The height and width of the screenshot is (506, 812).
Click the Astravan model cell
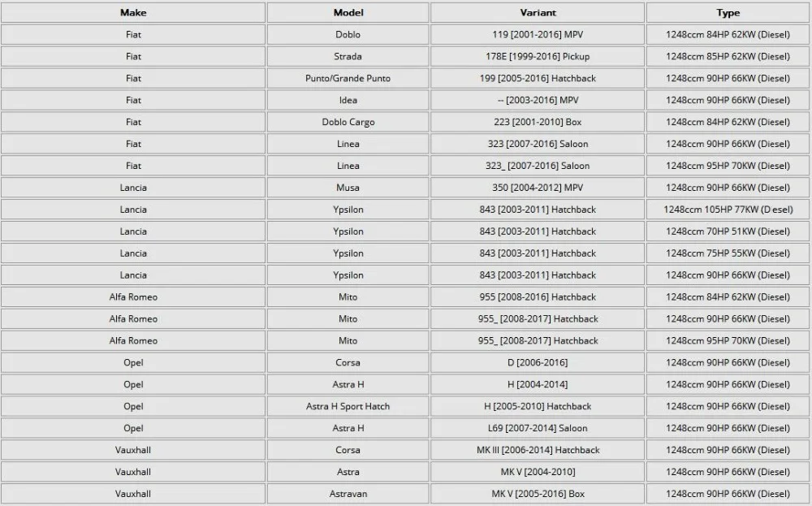pos(348,494)
